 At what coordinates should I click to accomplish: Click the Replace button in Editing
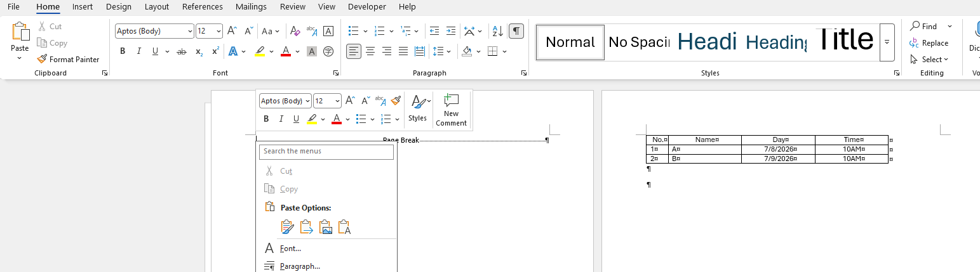click(929, 43)
